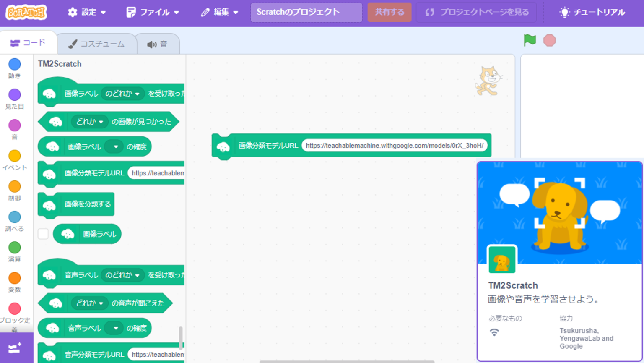Open the ファイル menu
Screen dimensions: 644x363
coord(153,12)
